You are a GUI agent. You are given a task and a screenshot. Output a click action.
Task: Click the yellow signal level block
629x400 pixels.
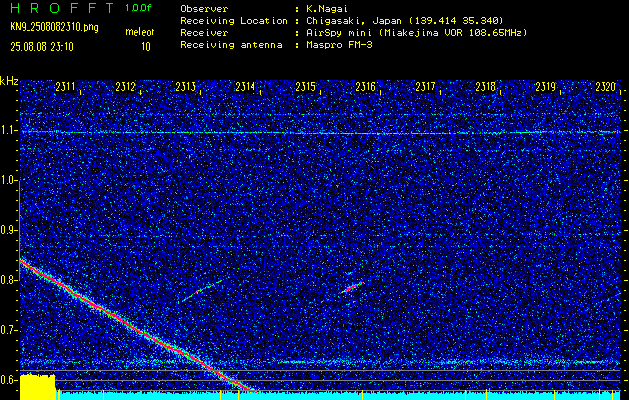tap(38, 387)
